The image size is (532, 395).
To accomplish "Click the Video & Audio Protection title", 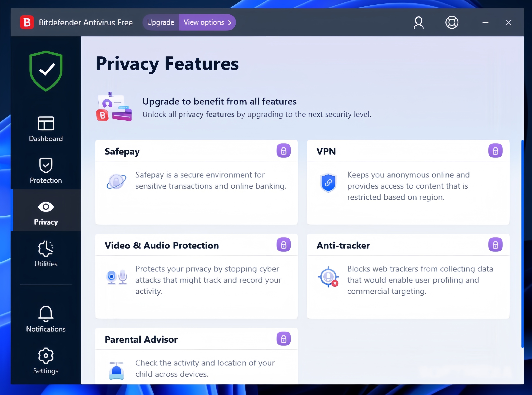I will (x=162, y=246).
